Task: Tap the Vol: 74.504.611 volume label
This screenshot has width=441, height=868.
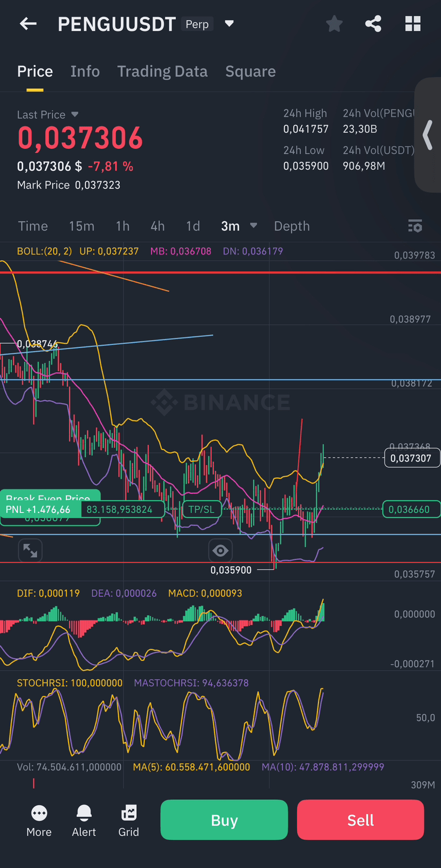Action: click(x=69, y=767)
